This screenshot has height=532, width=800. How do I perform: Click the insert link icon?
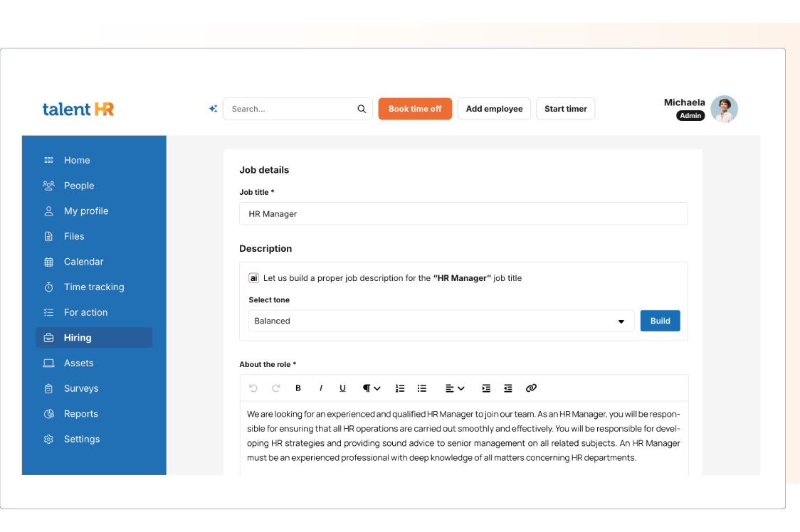tap(531, 388)
